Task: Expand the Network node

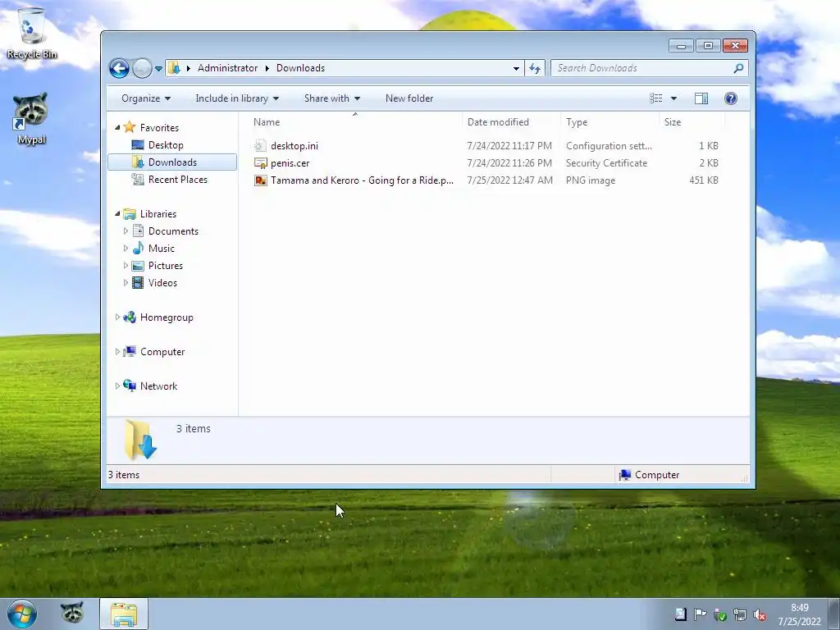Action: coord(117,386)
